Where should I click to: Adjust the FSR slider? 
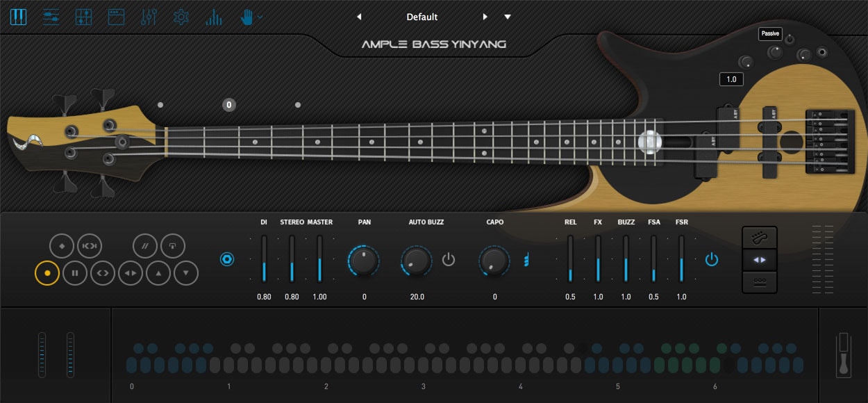tap(681, 258)
